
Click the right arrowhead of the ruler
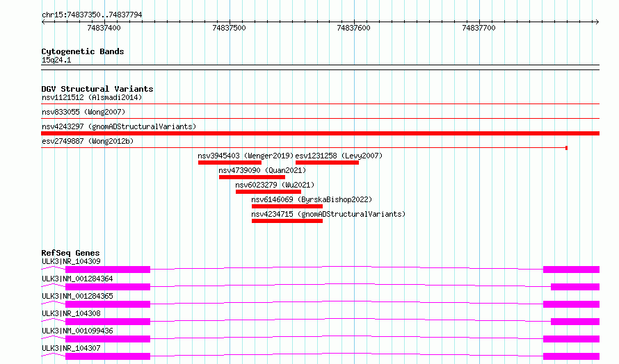click(x=597, y=22)
